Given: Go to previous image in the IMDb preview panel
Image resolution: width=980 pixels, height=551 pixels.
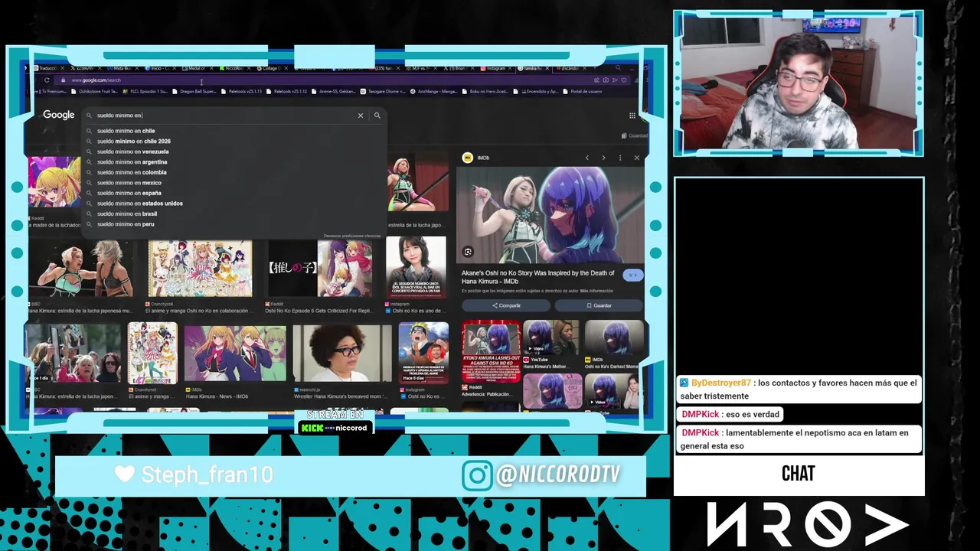Looking at the screenshot, I should click(587, 158).
